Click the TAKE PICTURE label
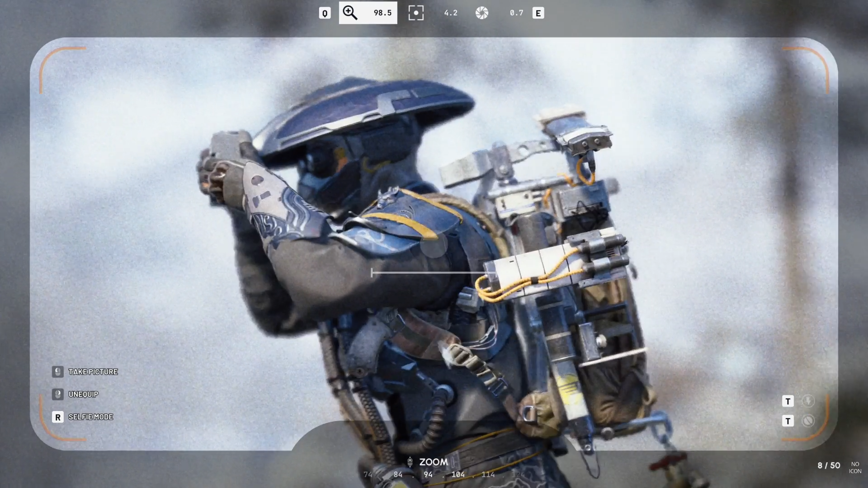The width and height of the screenshot is (868, 488). coord(93,371)
